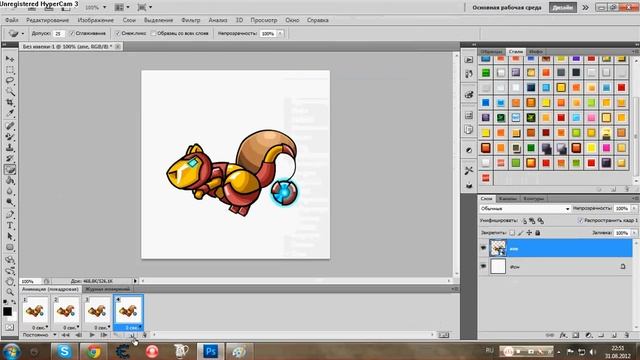Open the Заливка fill slider arrow
Image resolution: width=640 pixels, height=360 pixels.
point(634,233)
